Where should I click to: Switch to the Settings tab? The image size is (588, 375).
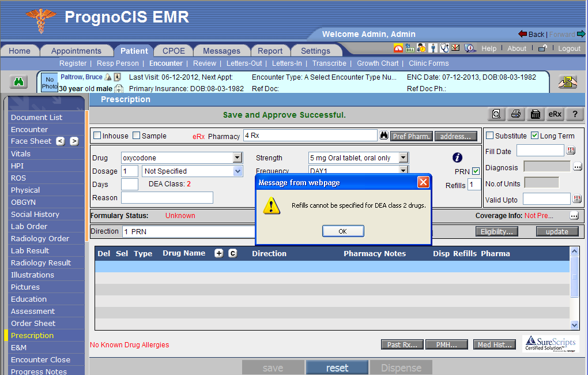click(x=316, y=51)
